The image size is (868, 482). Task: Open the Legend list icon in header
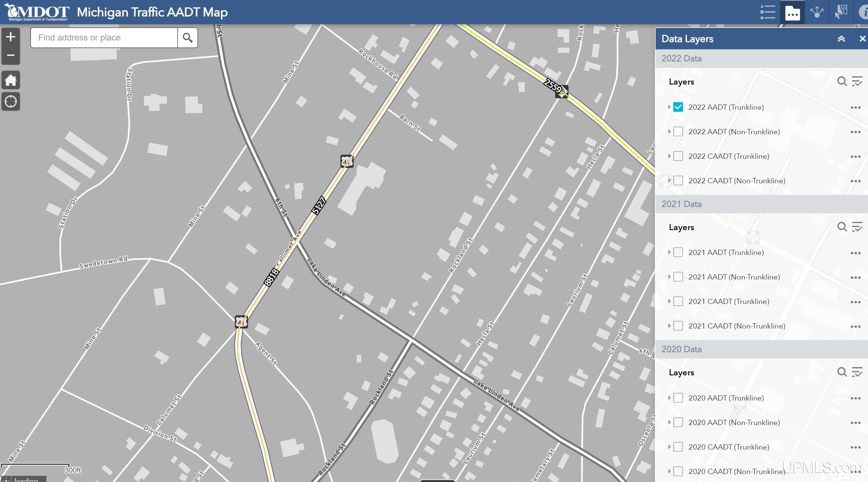click(x=768, y=12)
